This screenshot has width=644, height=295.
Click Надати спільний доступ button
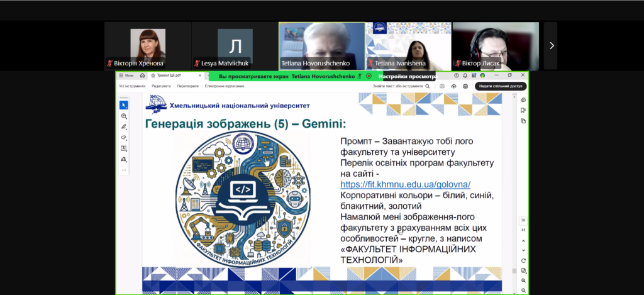tap(501, 86)
